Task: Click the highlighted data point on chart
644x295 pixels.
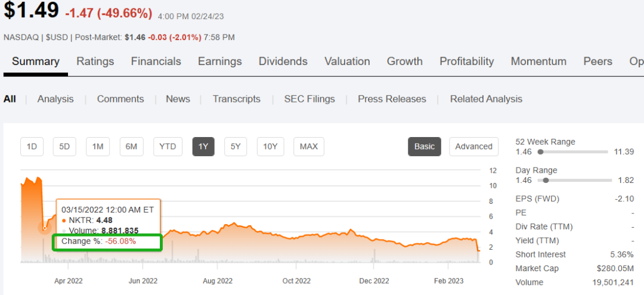Action: click(44, 228)
